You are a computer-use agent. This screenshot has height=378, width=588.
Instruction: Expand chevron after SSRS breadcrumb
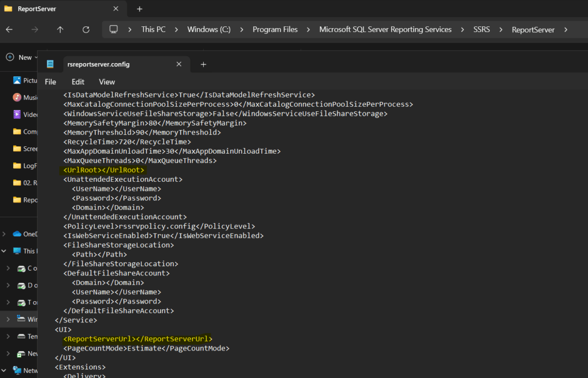[x=501, y=30]
